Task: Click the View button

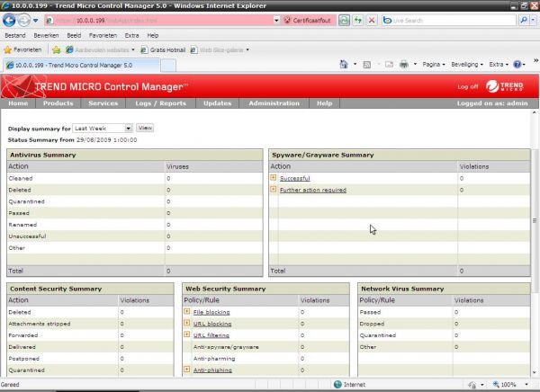Action: coord(145,128)
